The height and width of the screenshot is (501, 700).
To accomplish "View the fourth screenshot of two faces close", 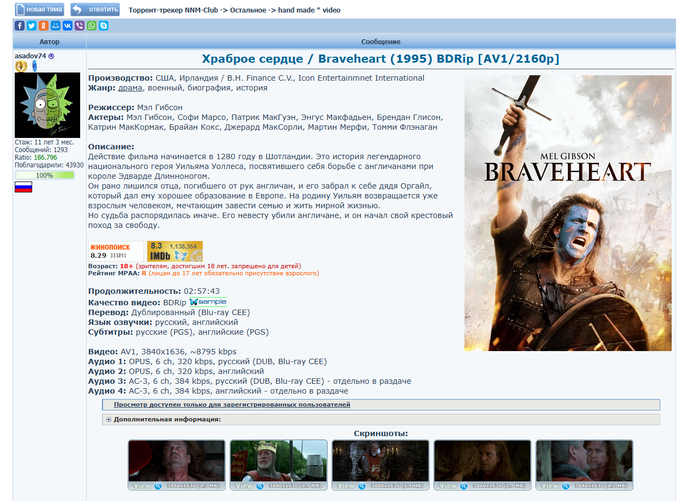I will coord(483,465).
